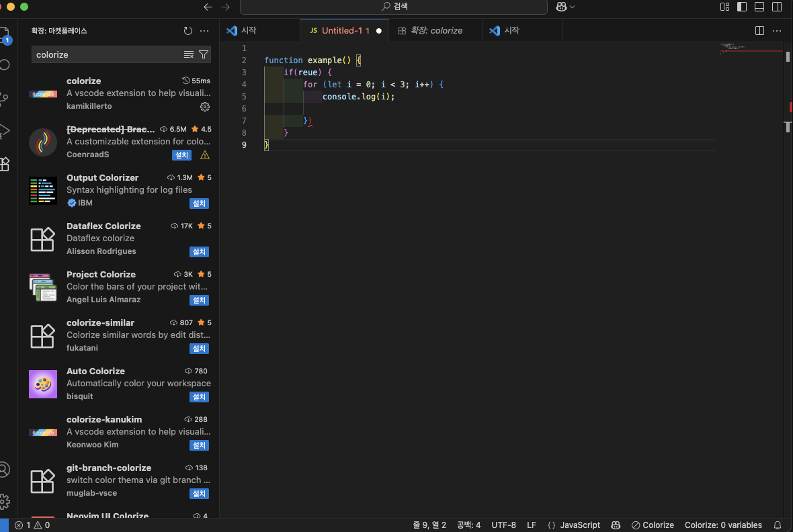Open manage gear for colorize extension
Image resolution: width=793 pixels, height=532 pixels.
click(205, 107)
